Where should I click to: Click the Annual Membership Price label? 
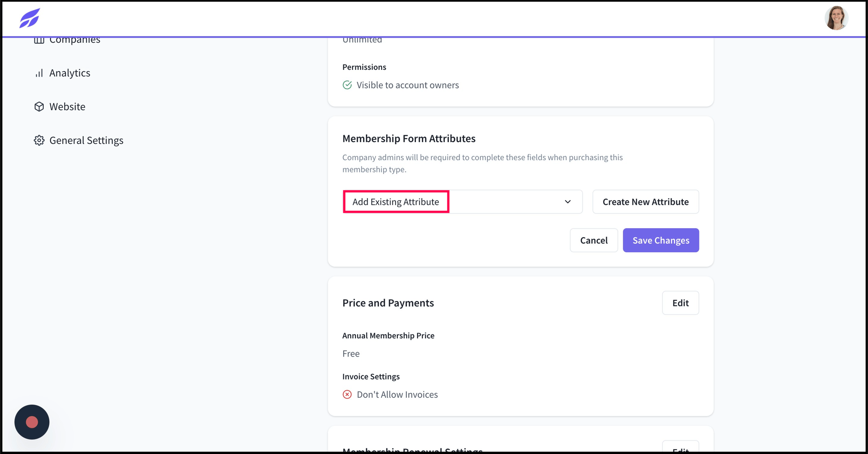tap(388, 336)
